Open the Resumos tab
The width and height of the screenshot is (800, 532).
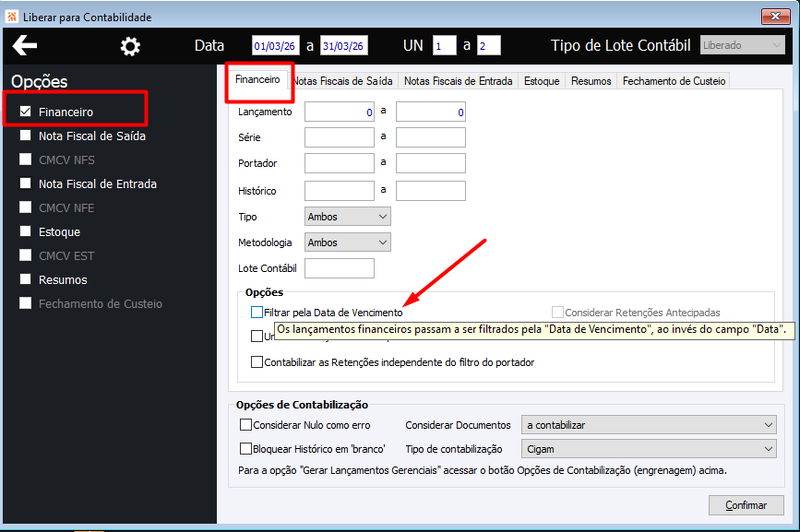(591, 81)
